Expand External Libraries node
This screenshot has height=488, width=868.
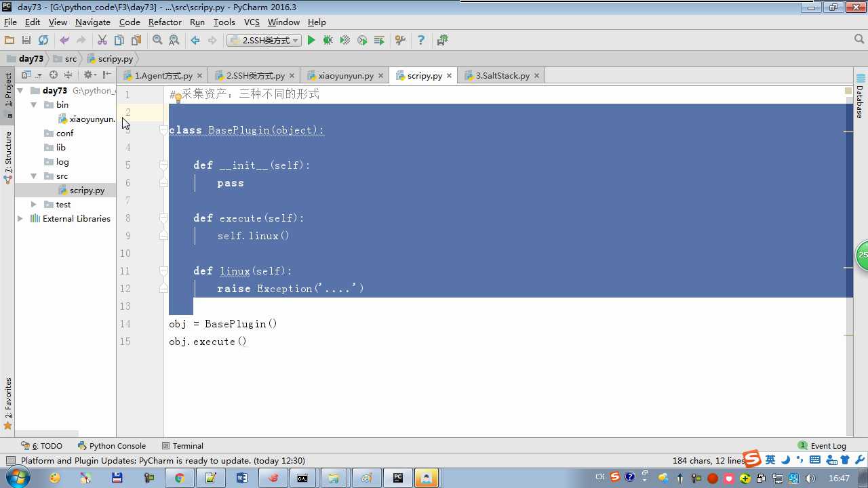point(20,218)
